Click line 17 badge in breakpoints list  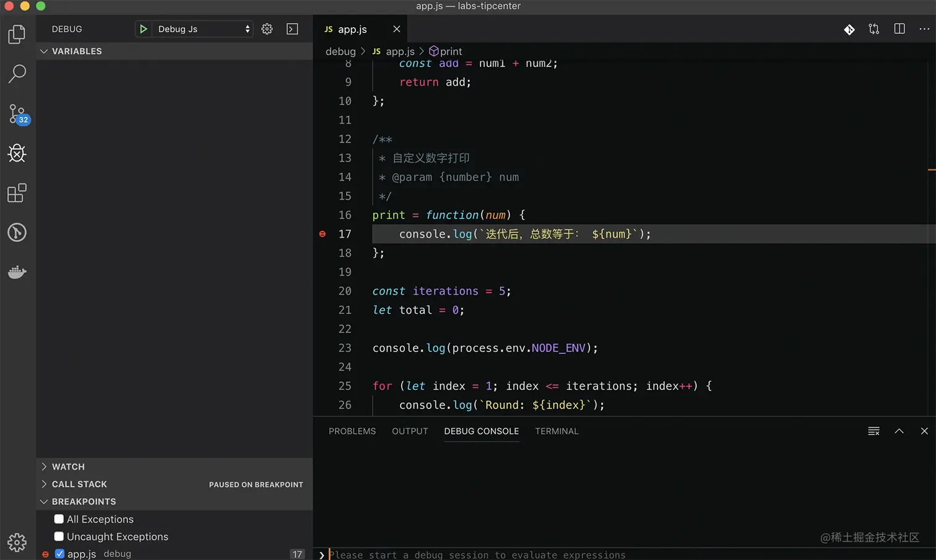click(298, 554)
